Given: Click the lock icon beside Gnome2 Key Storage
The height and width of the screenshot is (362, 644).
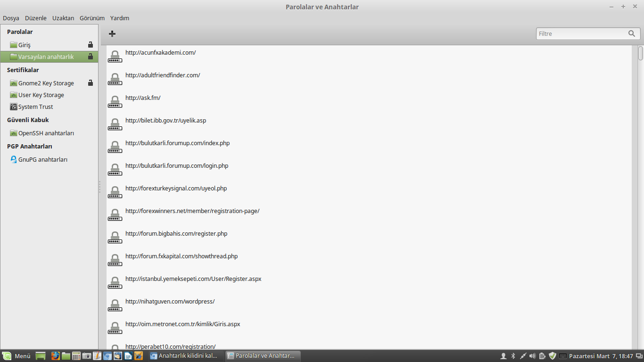Looking at the screenshot, I should click(x=91, y=83).
